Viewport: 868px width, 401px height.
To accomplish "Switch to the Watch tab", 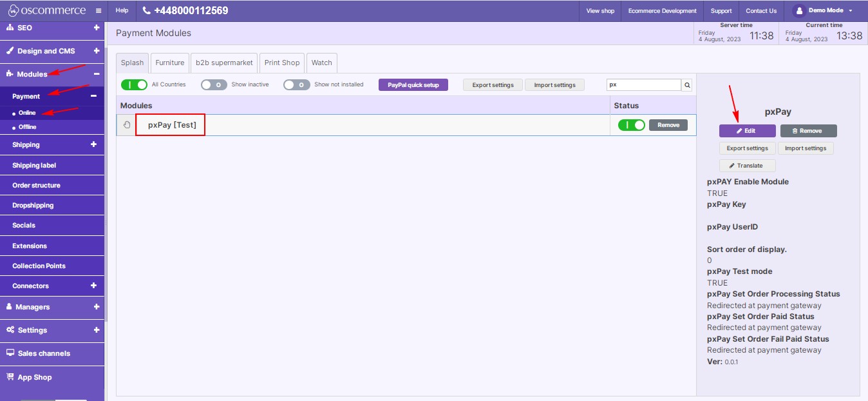I will click(x=322, y=63).
